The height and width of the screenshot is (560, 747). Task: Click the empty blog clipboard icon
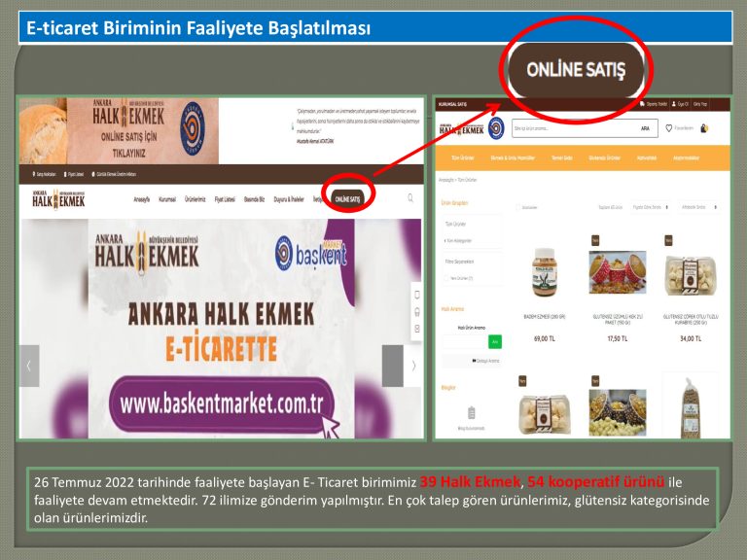tap(471, 412)
